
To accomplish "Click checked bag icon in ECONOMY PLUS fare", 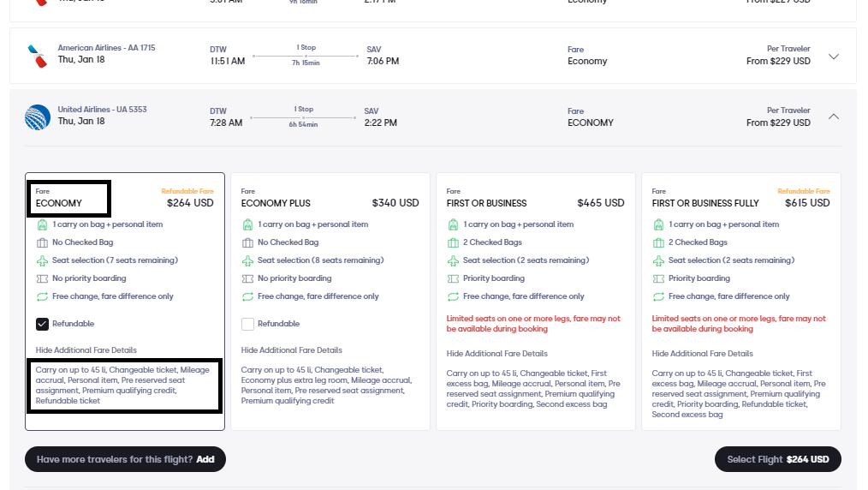I will click(x=247, y=242).
